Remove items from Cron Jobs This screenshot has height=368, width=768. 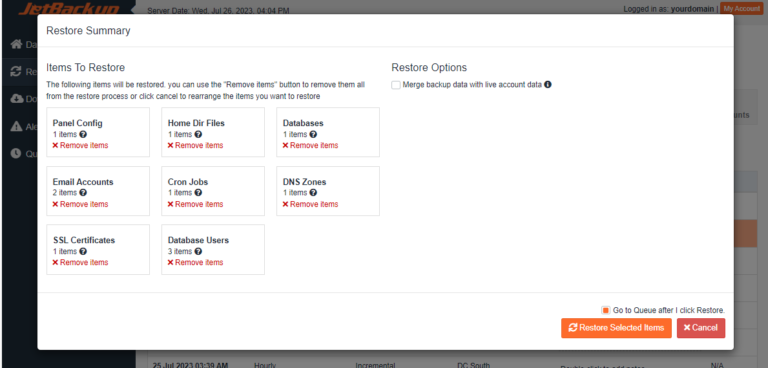195,204
